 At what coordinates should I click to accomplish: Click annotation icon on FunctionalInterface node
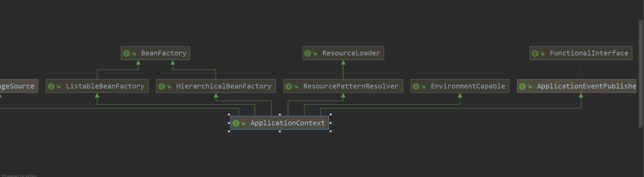click(x=535, y=53)
